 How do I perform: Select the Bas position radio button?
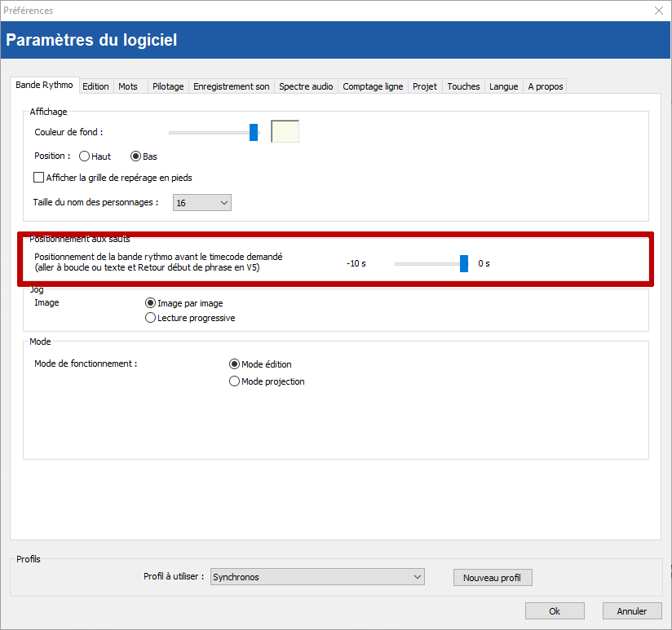point(136,156)
